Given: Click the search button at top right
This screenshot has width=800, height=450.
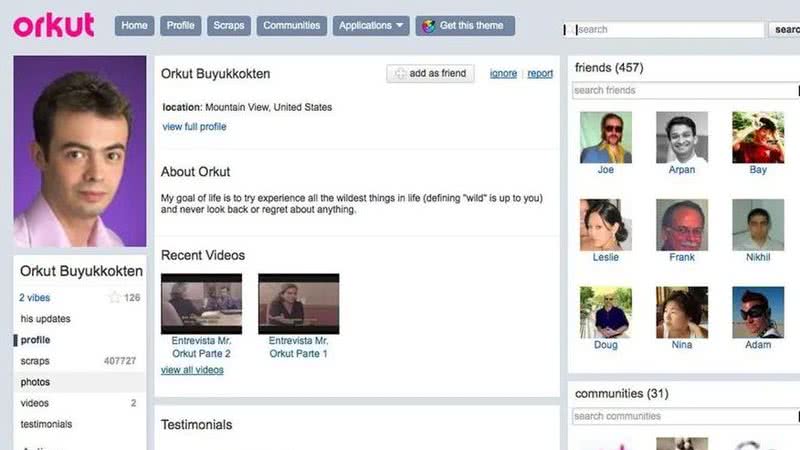Looking at the screenshot, I should tap(785, 30).
